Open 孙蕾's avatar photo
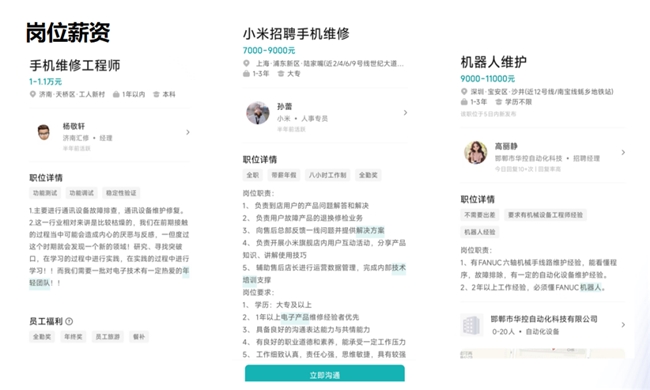Screen dimensions: 650x390 coord(258,113)
